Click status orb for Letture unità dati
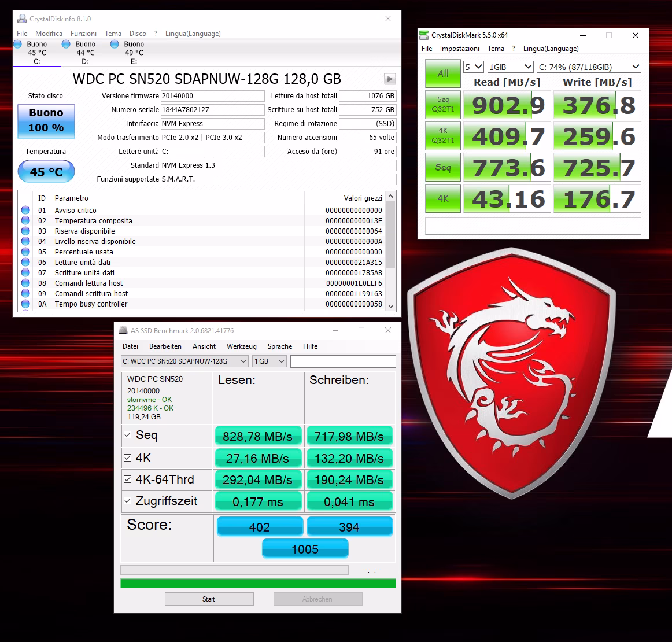 25,262
